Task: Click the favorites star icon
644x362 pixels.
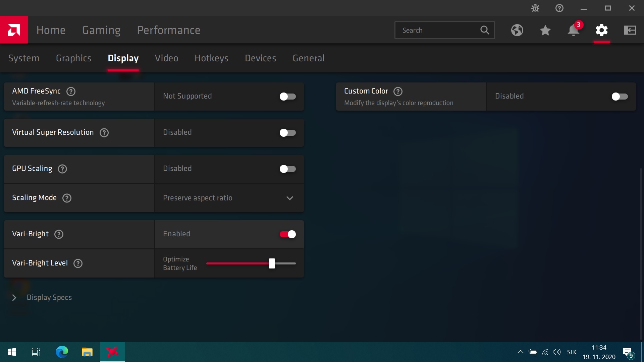Action: click(x=545, y=30)
